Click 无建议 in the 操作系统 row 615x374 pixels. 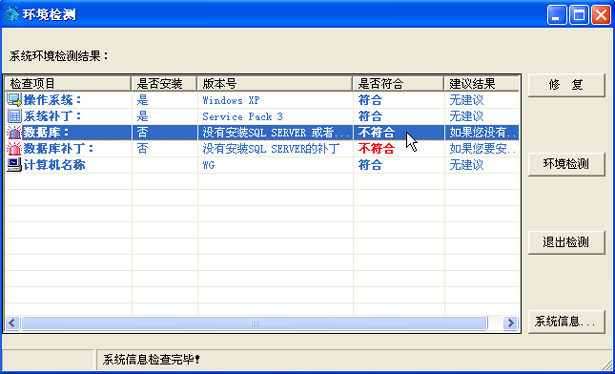pos(466,100)
